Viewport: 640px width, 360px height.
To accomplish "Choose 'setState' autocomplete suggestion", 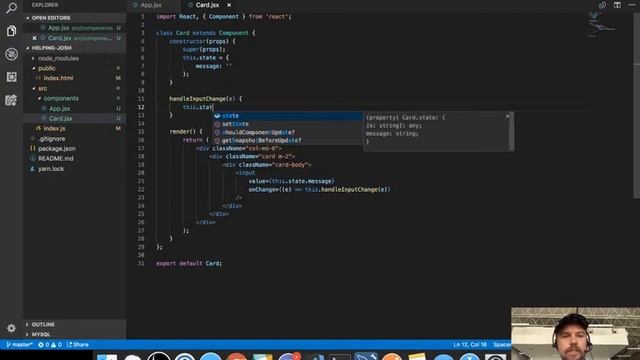I will coord(287,124).
